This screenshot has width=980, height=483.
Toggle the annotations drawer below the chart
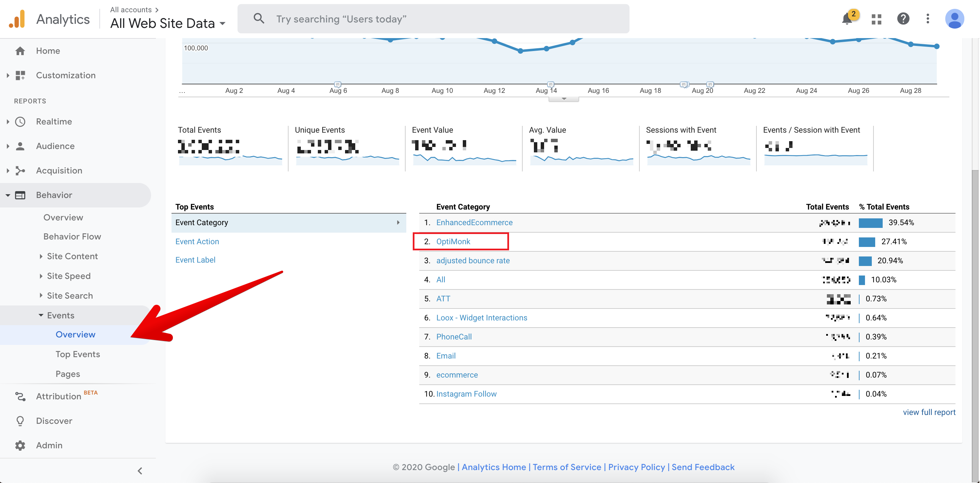point(564,99)
